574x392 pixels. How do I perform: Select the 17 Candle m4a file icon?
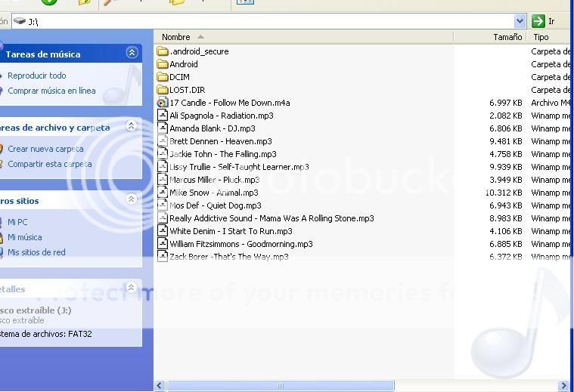click(162, 103)
